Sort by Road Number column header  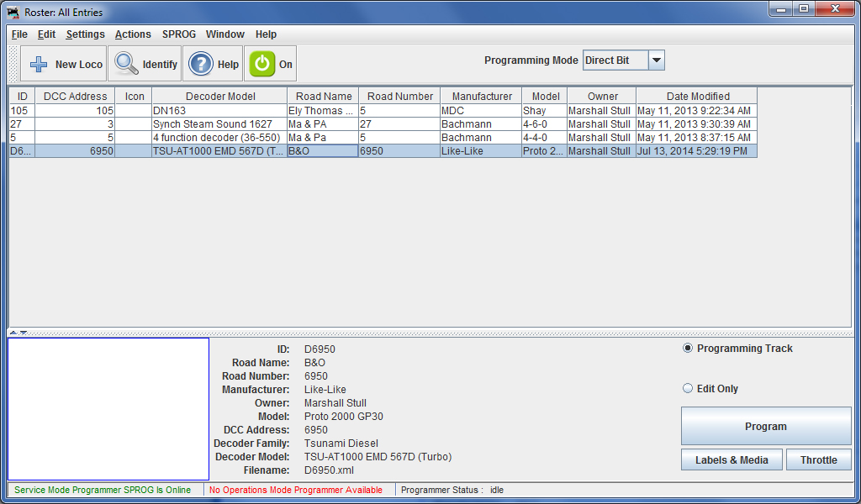coord(399,96)
